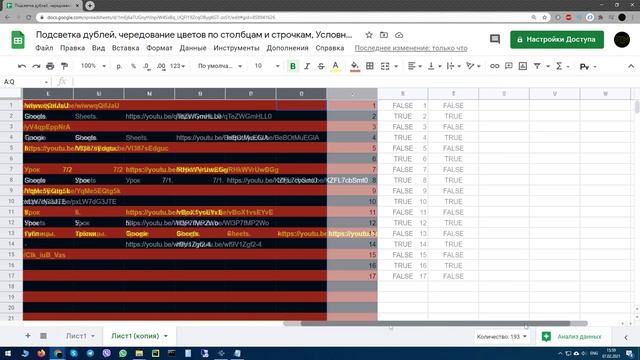Open Viber from taskbar
The image size is (640, 360).
click(107, 353)
